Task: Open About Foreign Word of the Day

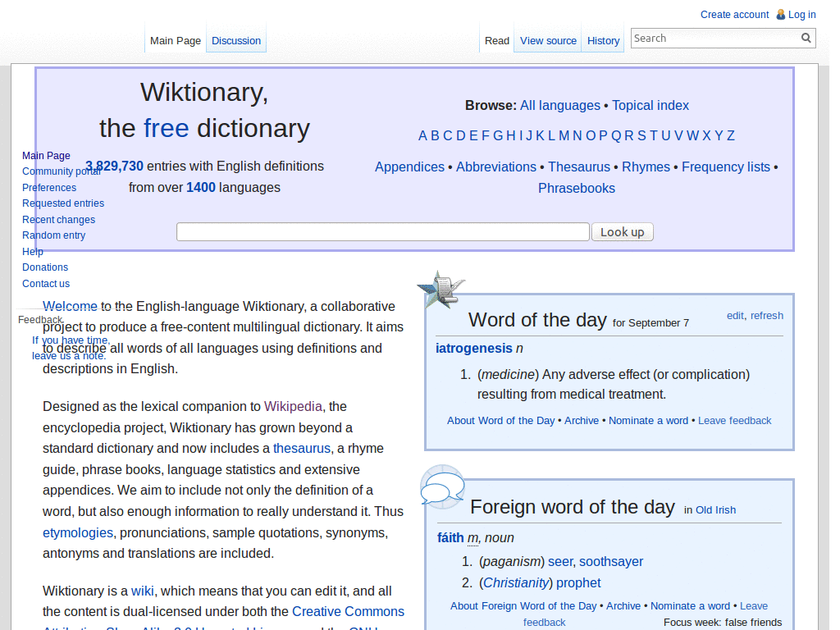Action: tap(523, 606)
